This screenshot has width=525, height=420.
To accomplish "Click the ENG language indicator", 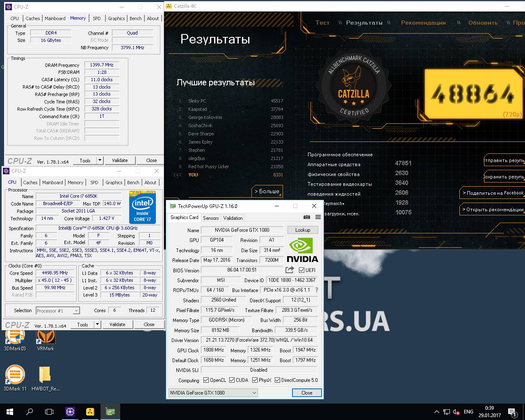I will coord(468,412).
